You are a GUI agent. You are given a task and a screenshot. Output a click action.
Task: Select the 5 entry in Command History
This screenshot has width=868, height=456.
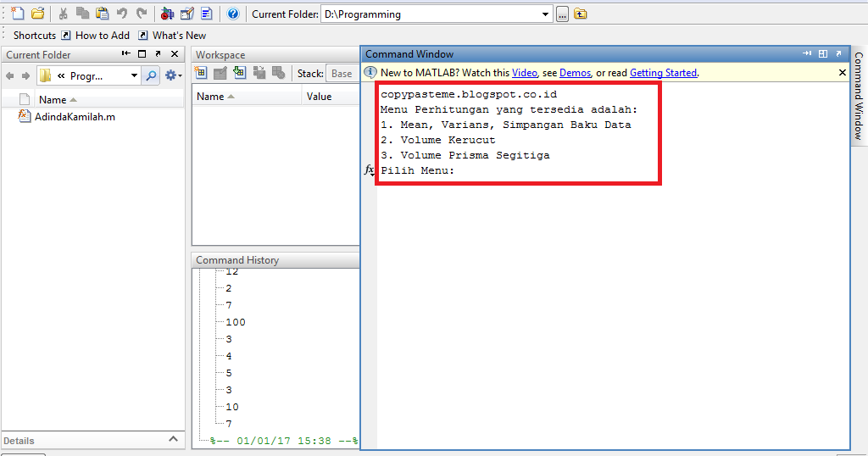[229, 373]
